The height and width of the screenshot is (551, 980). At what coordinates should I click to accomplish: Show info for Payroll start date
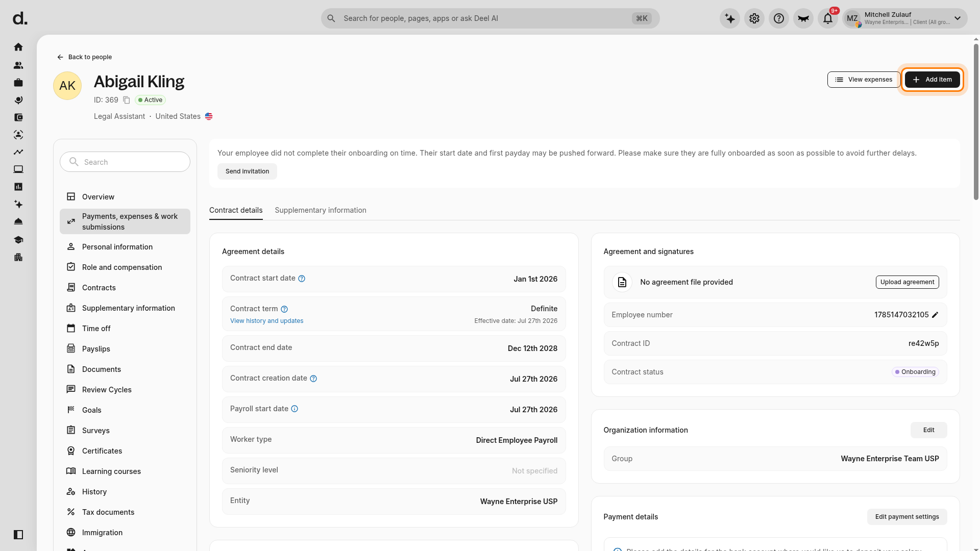295,409
